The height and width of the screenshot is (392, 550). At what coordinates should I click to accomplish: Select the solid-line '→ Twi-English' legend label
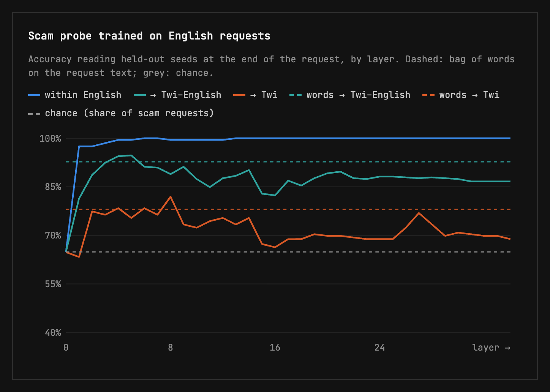click(186, 95)
